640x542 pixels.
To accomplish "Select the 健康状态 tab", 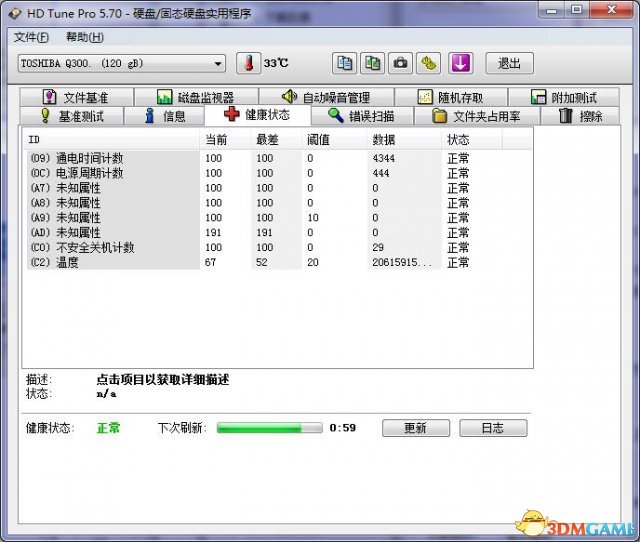I will [x=258, y=115].
